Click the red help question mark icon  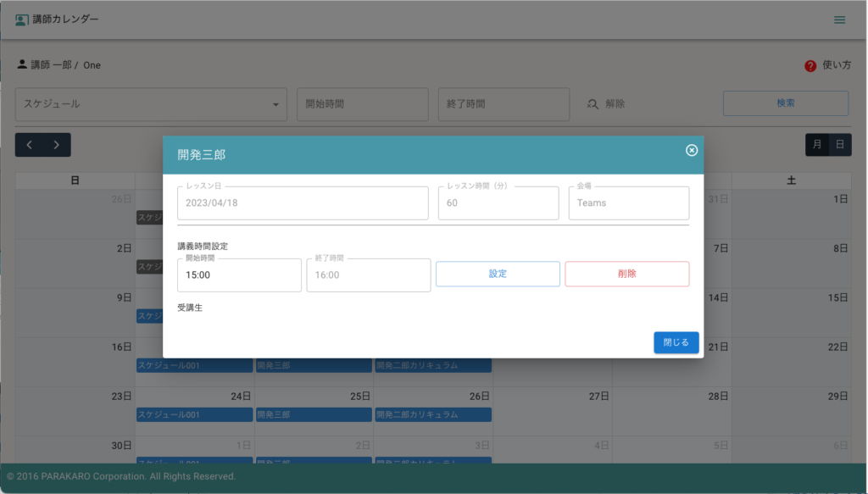coord(810,65)
